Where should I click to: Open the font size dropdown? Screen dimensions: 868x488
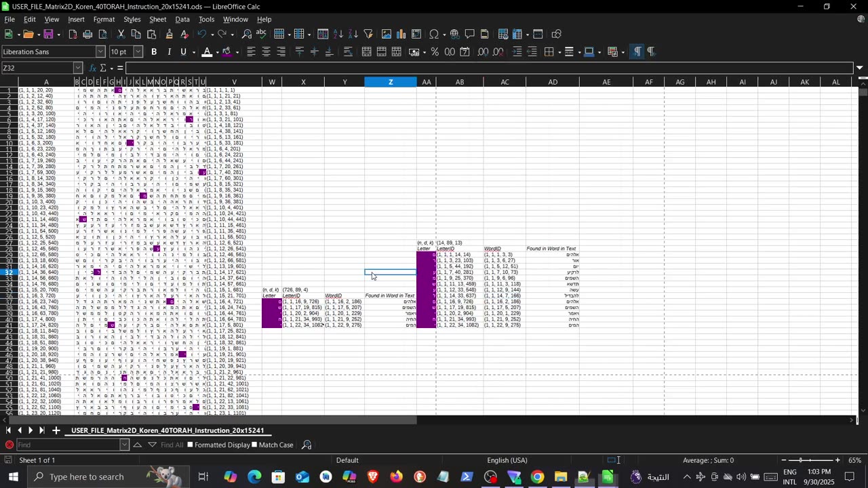tap(138, 52)
